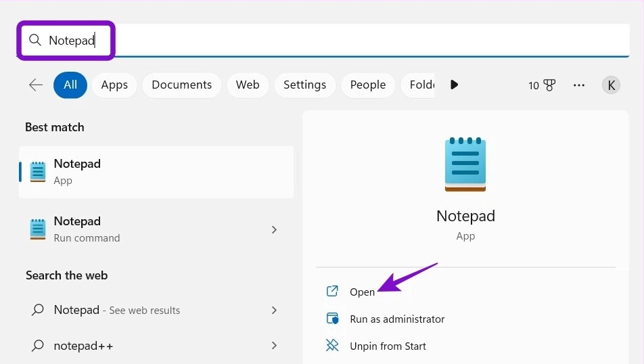Switch to the Settings filter
The height and width of the screenshot is (364, 644).
[304, 85]
